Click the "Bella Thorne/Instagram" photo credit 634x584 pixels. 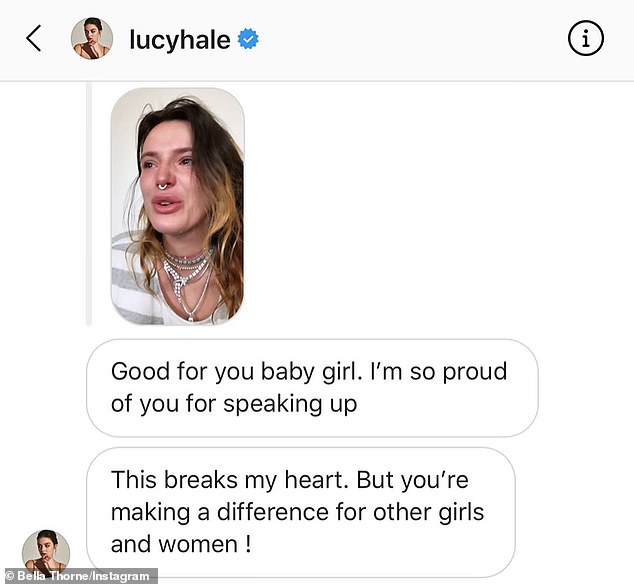tap(79, 576)
